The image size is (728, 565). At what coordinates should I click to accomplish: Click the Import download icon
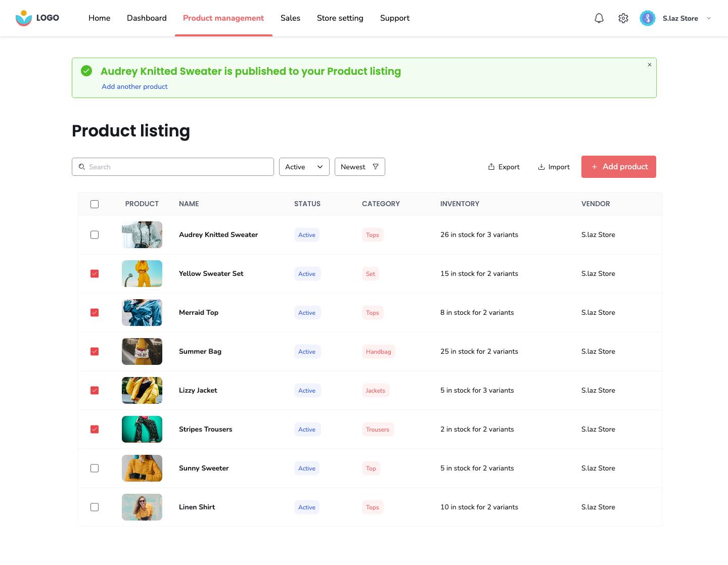(x=541, y=167)
